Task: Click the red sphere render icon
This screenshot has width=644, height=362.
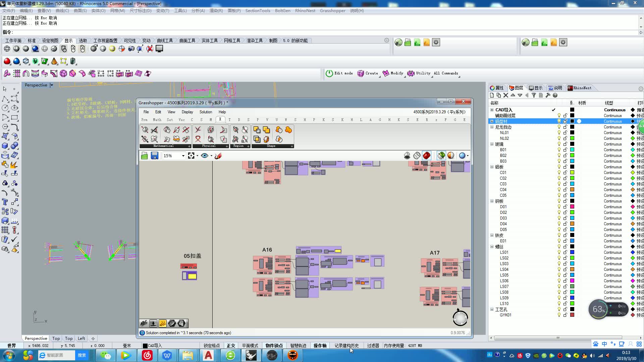Action: pos(7,61)
